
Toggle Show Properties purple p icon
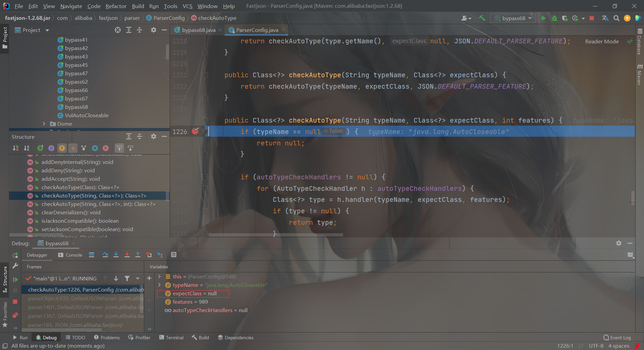coord(51,148)
